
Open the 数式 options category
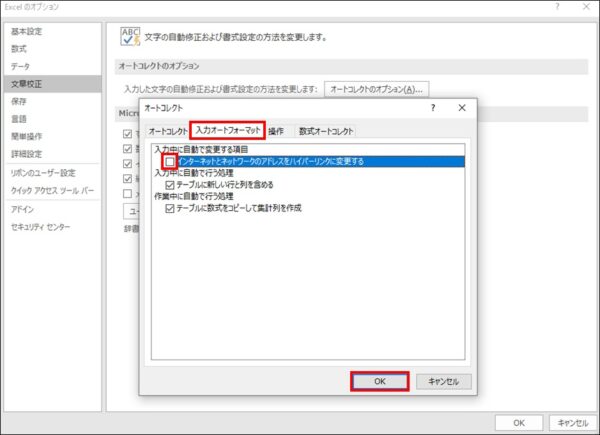pos(19,48)
